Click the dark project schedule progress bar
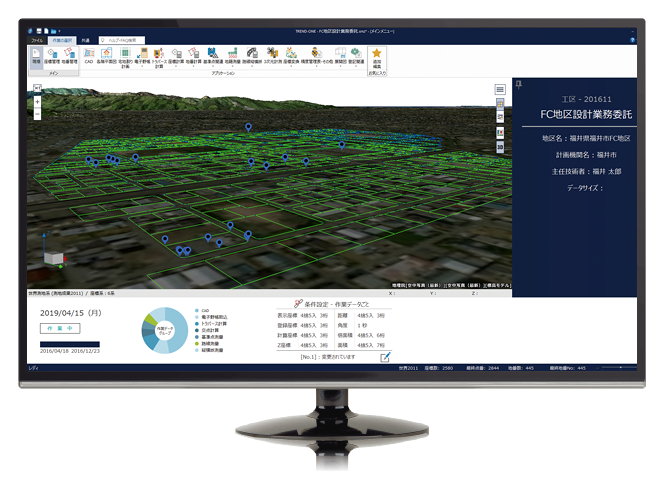Viewport: 664px width, 489px height. [70, 344]
